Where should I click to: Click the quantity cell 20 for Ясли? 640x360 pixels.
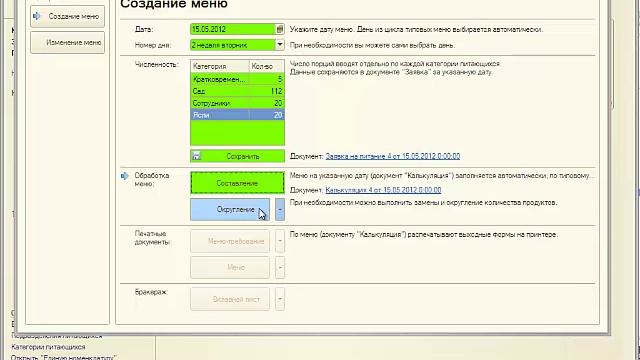click(267, 115)
